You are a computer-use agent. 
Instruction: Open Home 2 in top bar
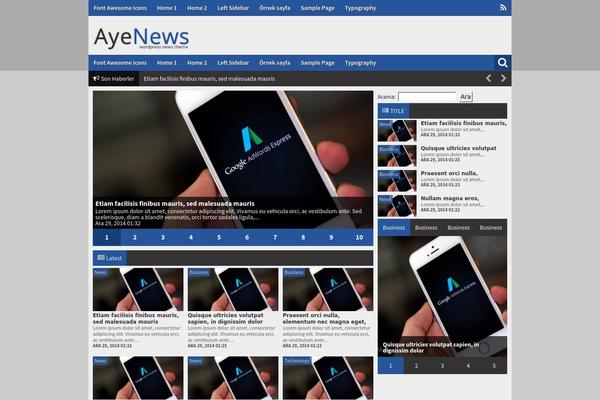[197, 8]
